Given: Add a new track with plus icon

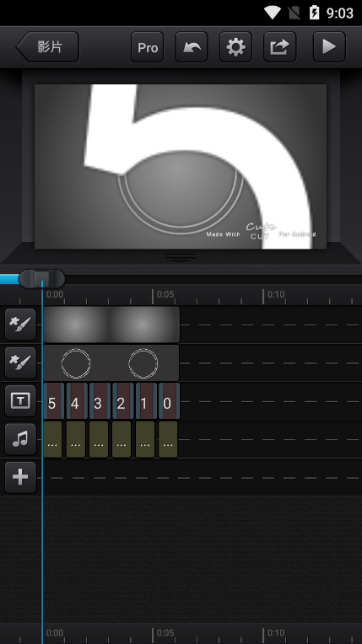Looking at the screenshot, I should pos(20,477).
